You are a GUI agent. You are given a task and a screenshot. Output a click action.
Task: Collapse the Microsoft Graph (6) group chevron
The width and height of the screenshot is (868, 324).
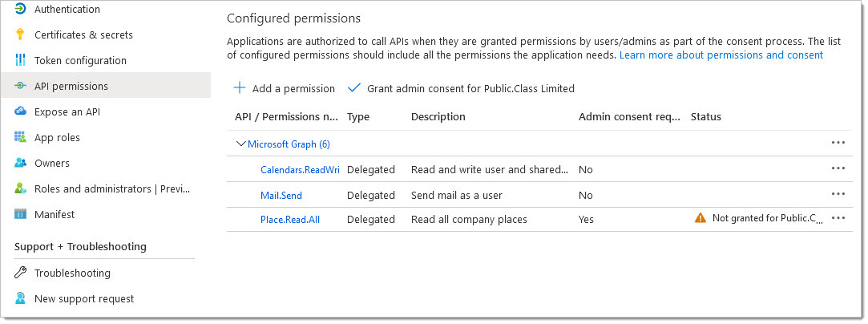[x=240, y=144]
